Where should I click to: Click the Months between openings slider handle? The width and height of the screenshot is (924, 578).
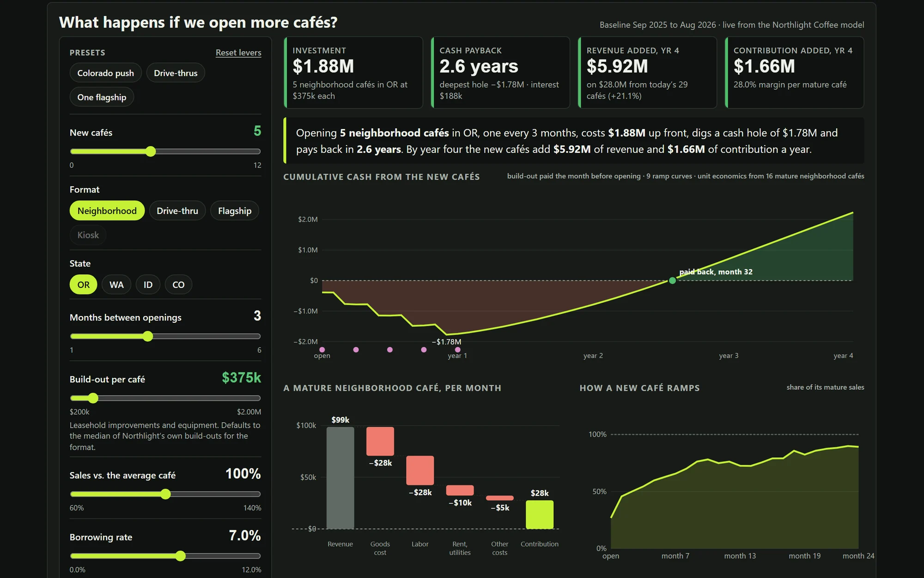pyautogui.click(x=148, y=336)
